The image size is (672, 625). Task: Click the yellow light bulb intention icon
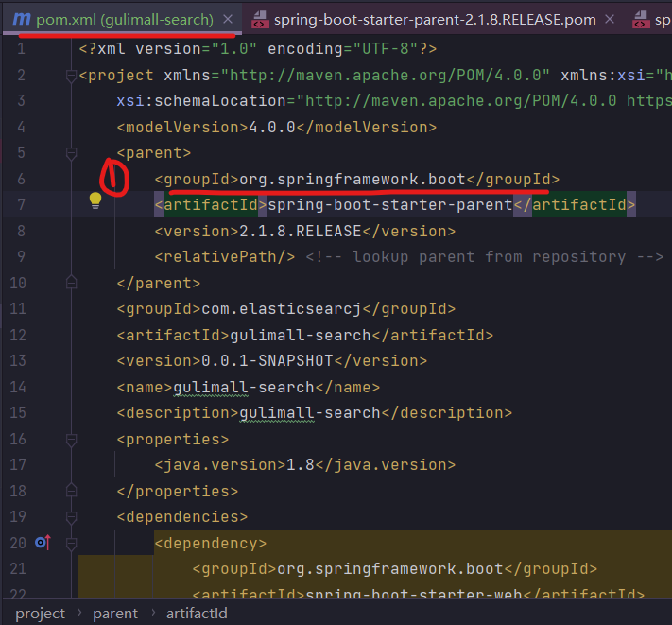[x=95, y=200]
